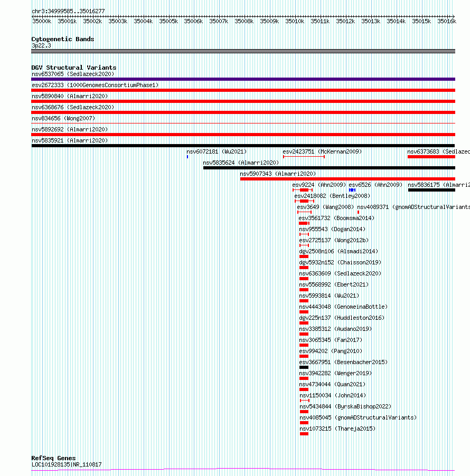The height and width of the screenshot is (476, 470).
Task: Select the blue esv6526 variant glyph
Action: (352, 190)
